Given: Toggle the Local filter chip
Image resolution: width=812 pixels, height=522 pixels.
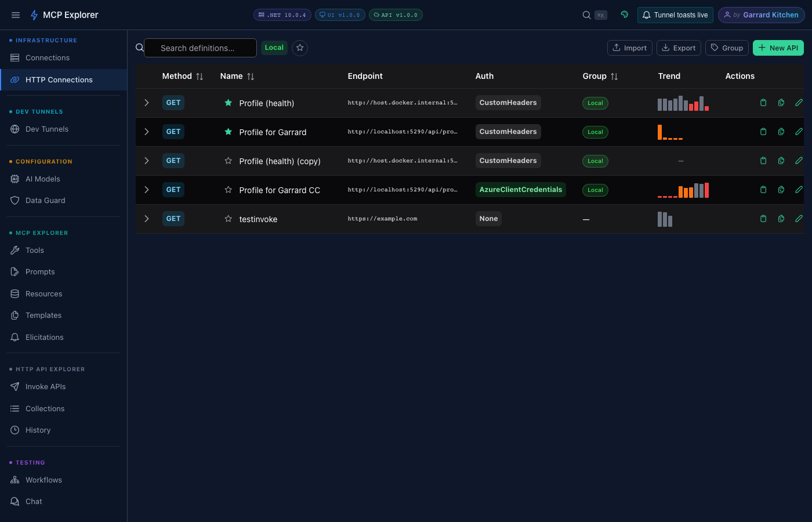Looking at the screenshot, I should tap(274, 48).
